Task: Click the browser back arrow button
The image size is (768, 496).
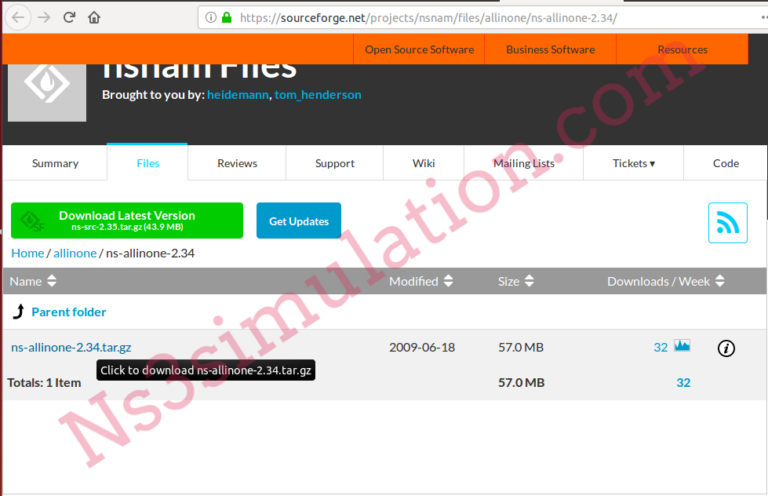Action: [x=18, y=17]
